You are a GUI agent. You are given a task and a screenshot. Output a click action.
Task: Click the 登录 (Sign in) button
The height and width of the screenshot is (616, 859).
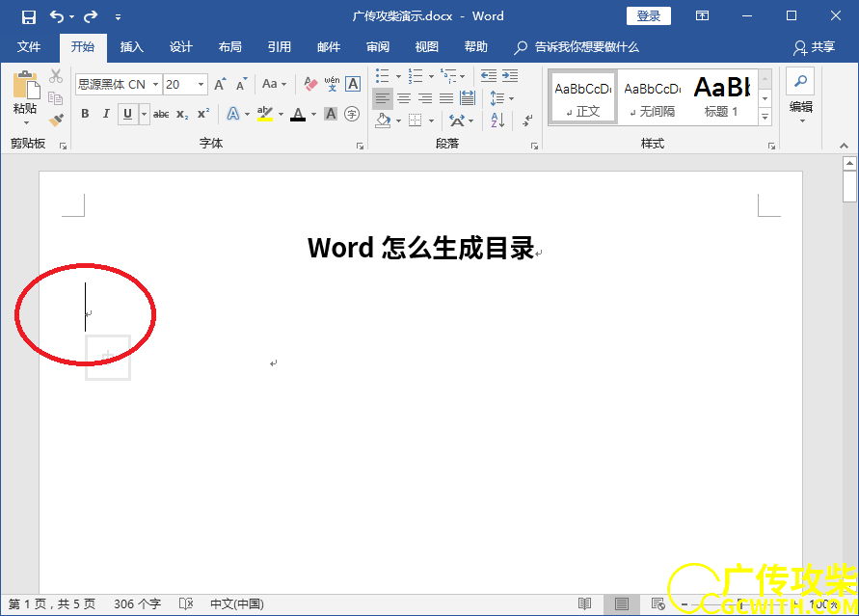[649, 15]
